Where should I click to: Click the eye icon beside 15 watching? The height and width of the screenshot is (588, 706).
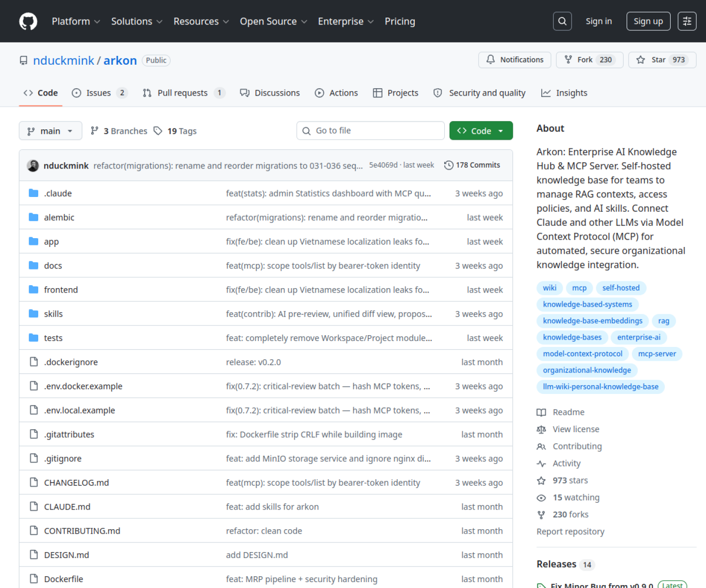(x=541, y=498)
